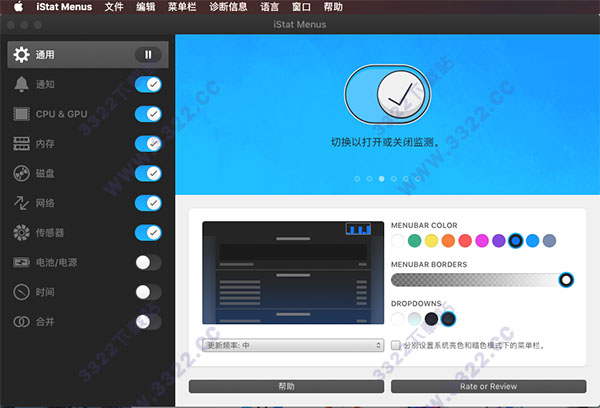Select the white menubar color swatch
The image size is (600, 408).
click(398, 241)
